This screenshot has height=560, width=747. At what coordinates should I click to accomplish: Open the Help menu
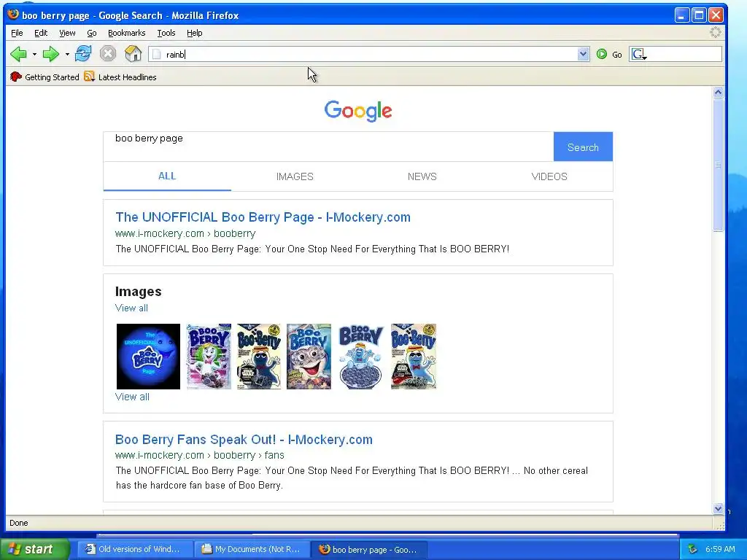pyautogui.click(x=194, y=33)
